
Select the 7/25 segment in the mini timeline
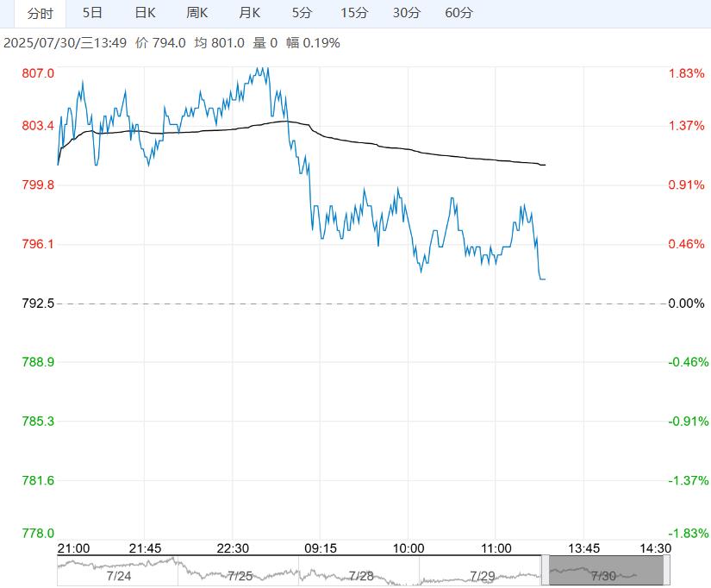(x=240, y=575)
